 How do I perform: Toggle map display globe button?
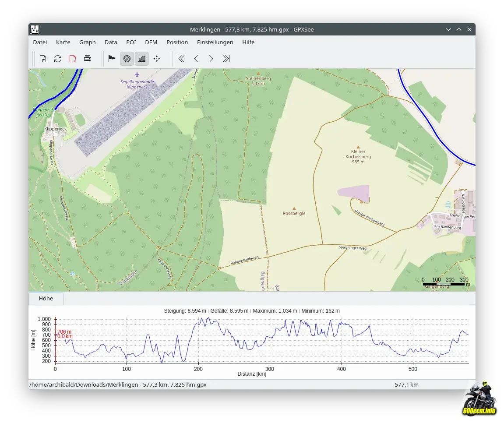click(127, 59)
